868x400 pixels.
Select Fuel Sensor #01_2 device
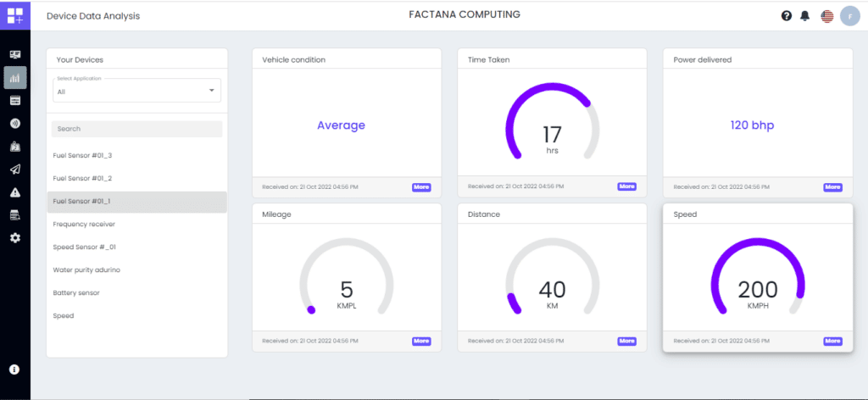(136, 179)
